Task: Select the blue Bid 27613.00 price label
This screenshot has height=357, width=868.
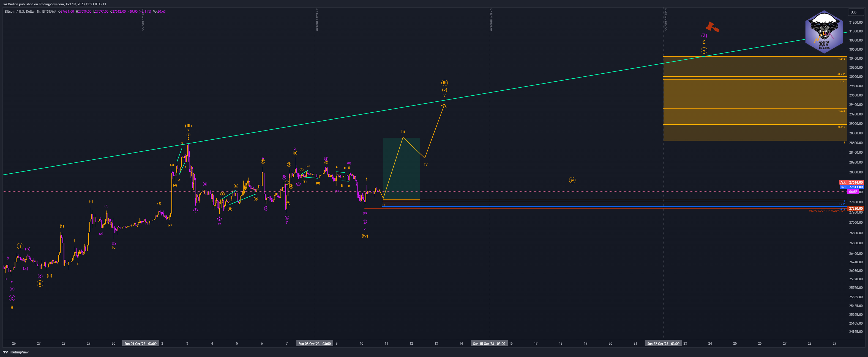Action: click(851, 187)
